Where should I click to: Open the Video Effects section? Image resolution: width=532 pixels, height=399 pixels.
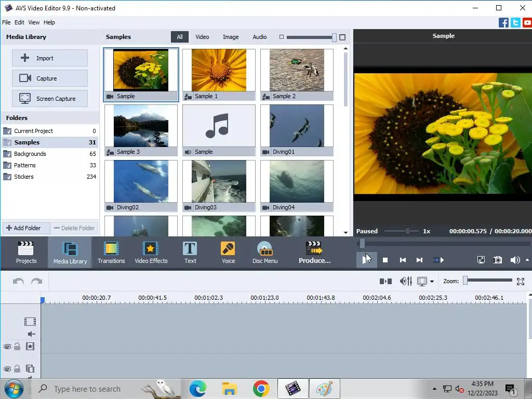[151, 252]
